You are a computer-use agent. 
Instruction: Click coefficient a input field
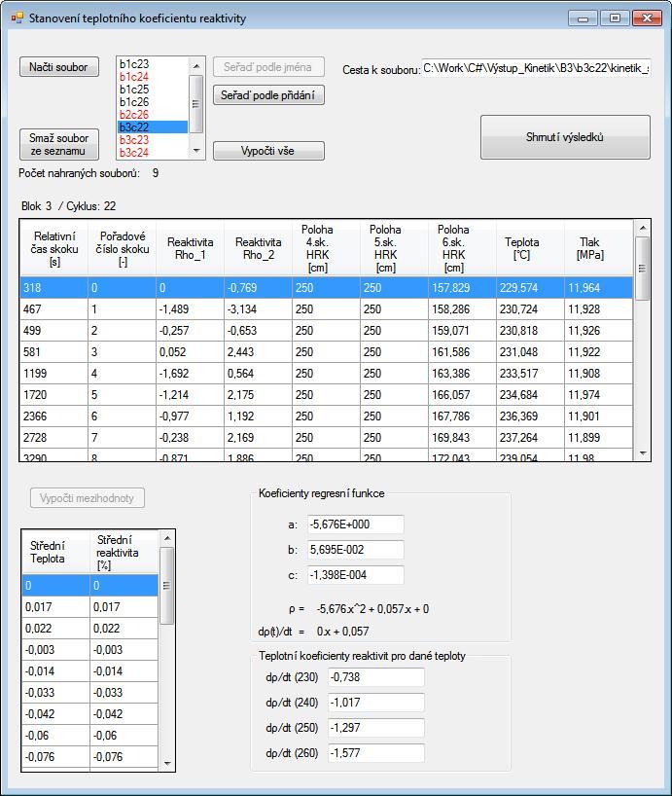click(x=356, y=525)
